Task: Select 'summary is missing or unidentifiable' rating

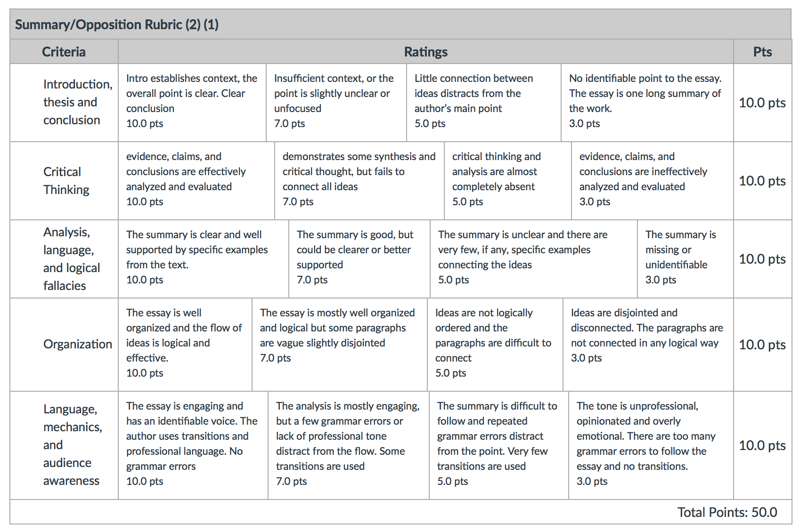Action: [x=685, y=257]
